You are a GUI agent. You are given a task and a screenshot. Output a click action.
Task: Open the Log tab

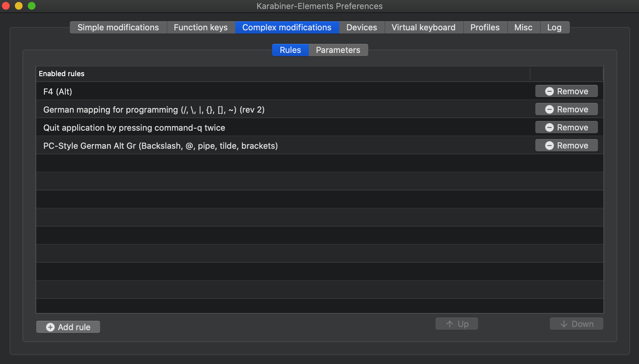tap(554, 27)
